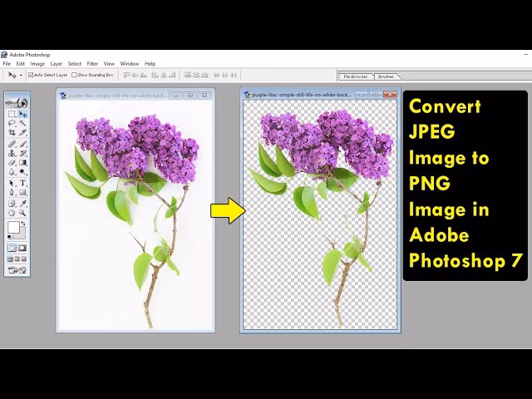Screen dimensions: 532x399
Task: Open the Window menu
Action: pos(130,63)
